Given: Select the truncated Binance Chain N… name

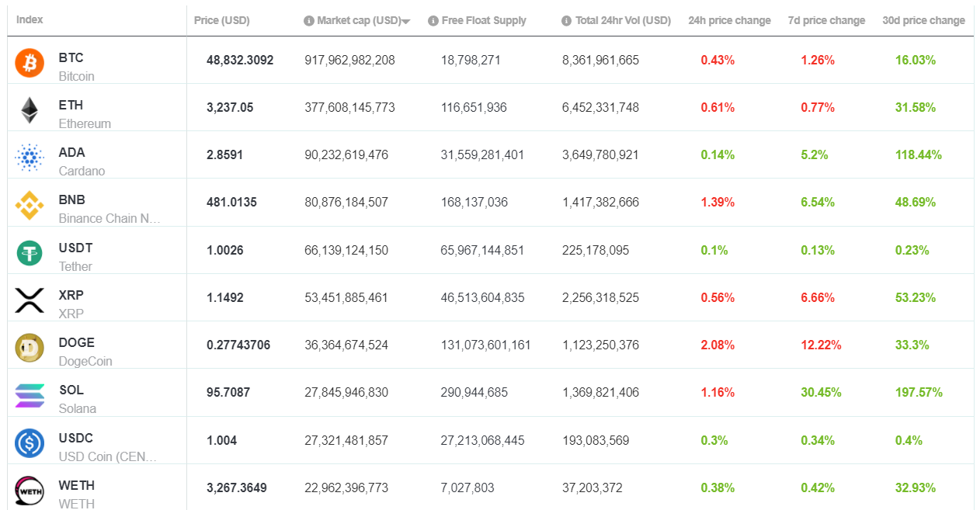Looking at the screenshot, I should click(110, 218).
